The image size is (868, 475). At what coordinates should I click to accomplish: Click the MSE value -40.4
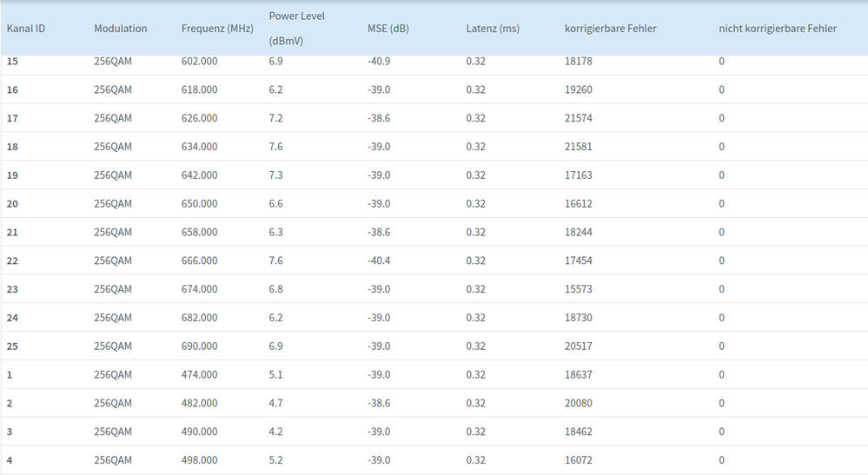[x=379, y=261]
